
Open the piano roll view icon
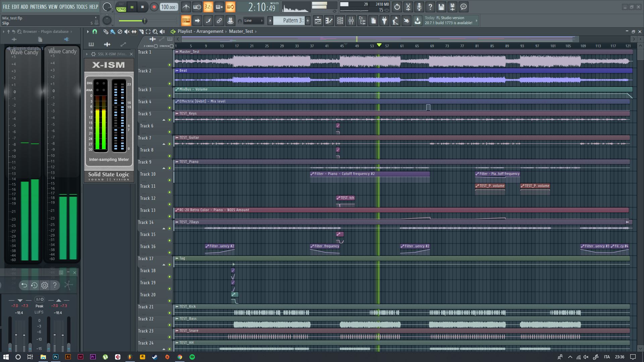tap(329, 21)
